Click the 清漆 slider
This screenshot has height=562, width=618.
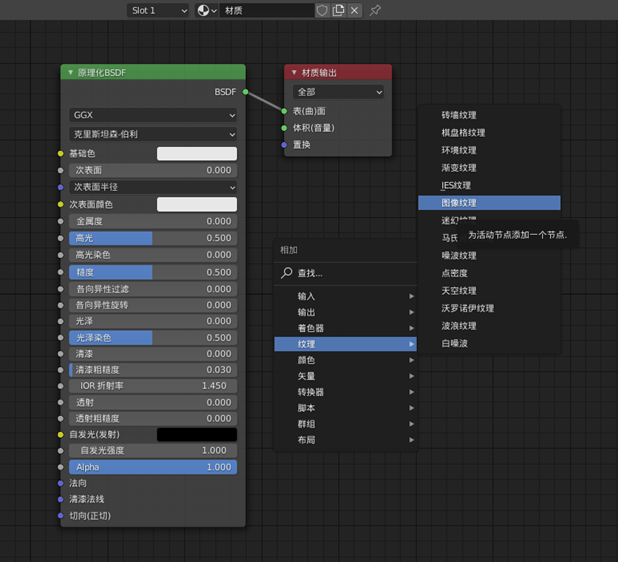click(x=153, y=354)
